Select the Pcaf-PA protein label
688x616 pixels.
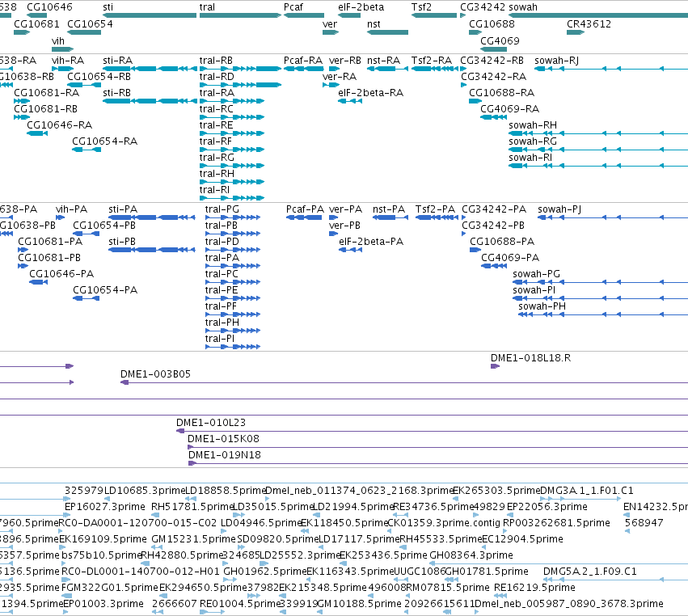pos(305,209)
